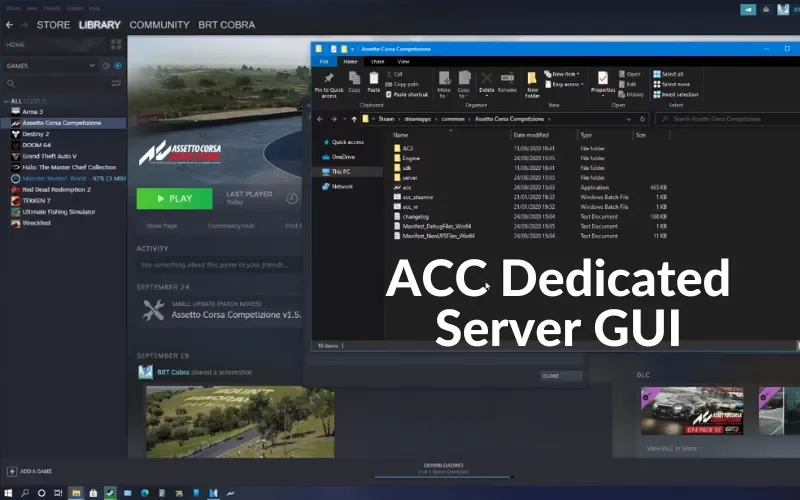Switch to the View ribbon tab
This screenshot has width=800, height=500.
(404, 61)
